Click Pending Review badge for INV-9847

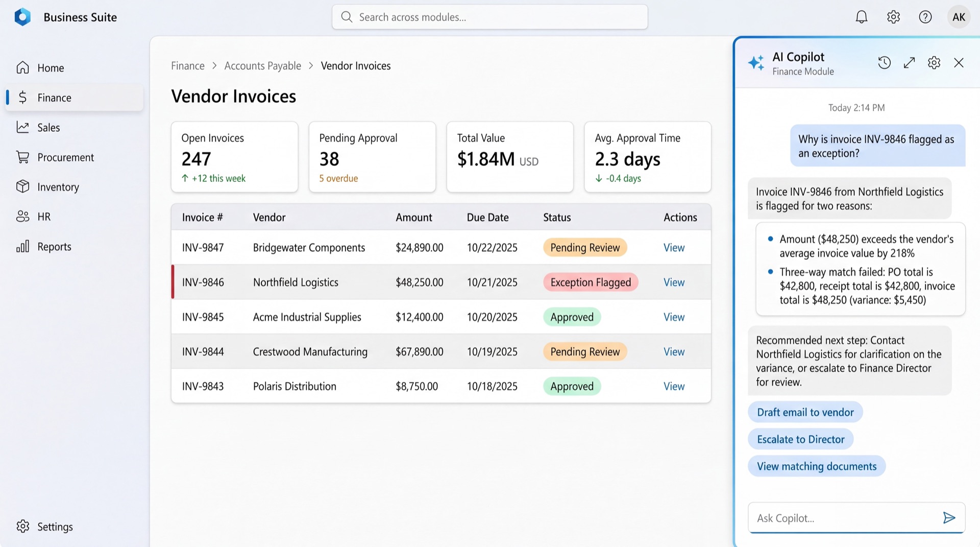pos(585,248)
